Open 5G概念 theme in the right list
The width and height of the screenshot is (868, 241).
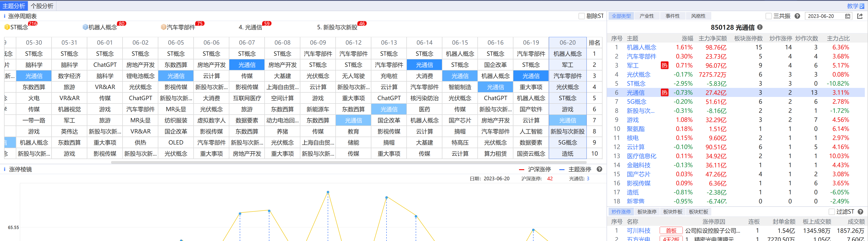636,102
